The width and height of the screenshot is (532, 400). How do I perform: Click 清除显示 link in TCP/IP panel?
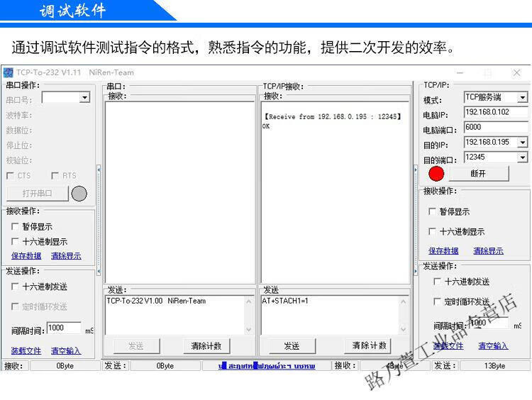point(489,251)
